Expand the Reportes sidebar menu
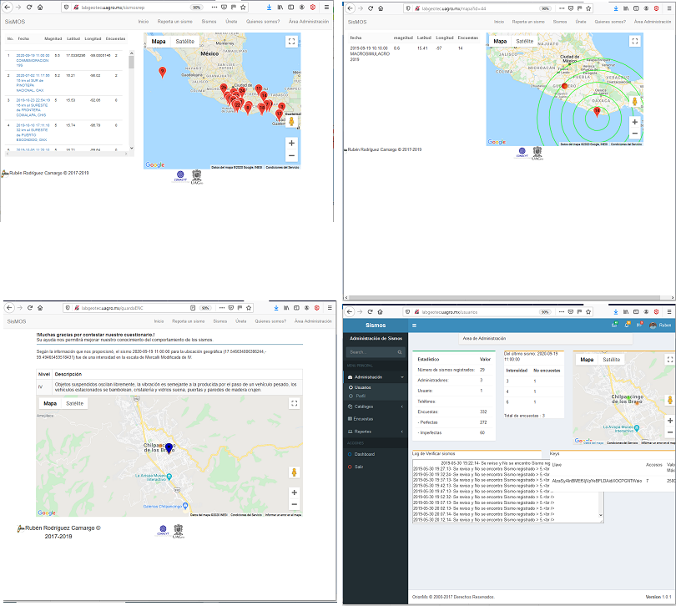This screenshot has height=616, width=686. tap(401, 432)
